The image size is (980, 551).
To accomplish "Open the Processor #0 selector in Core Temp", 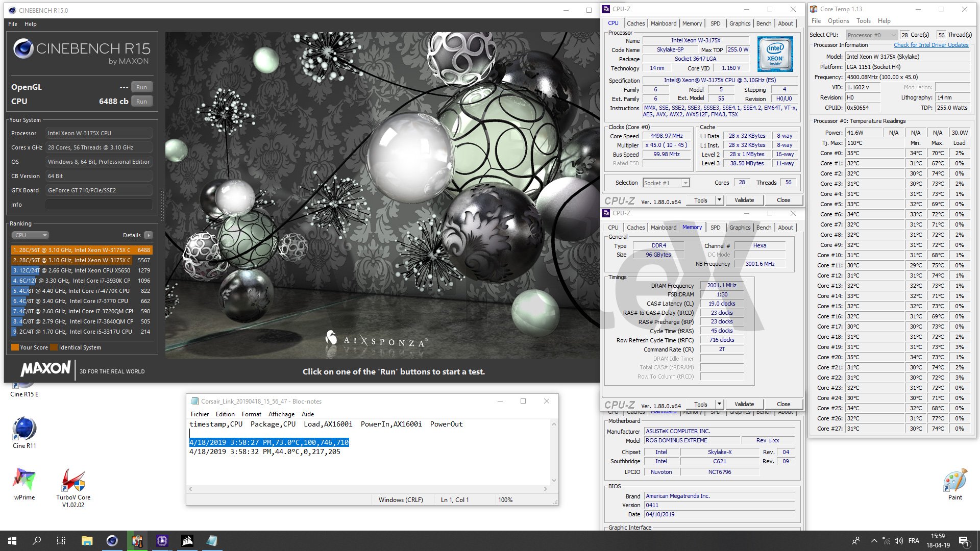I will [871, 35].
